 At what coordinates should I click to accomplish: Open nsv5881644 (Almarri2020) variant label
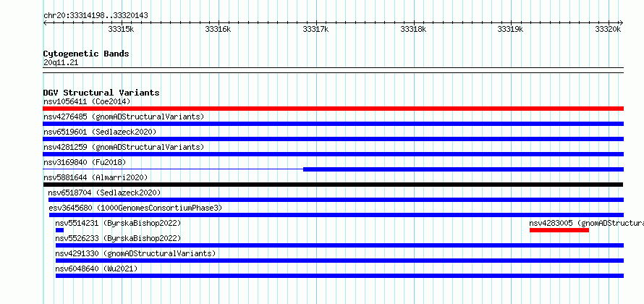[x=96, y=177]
